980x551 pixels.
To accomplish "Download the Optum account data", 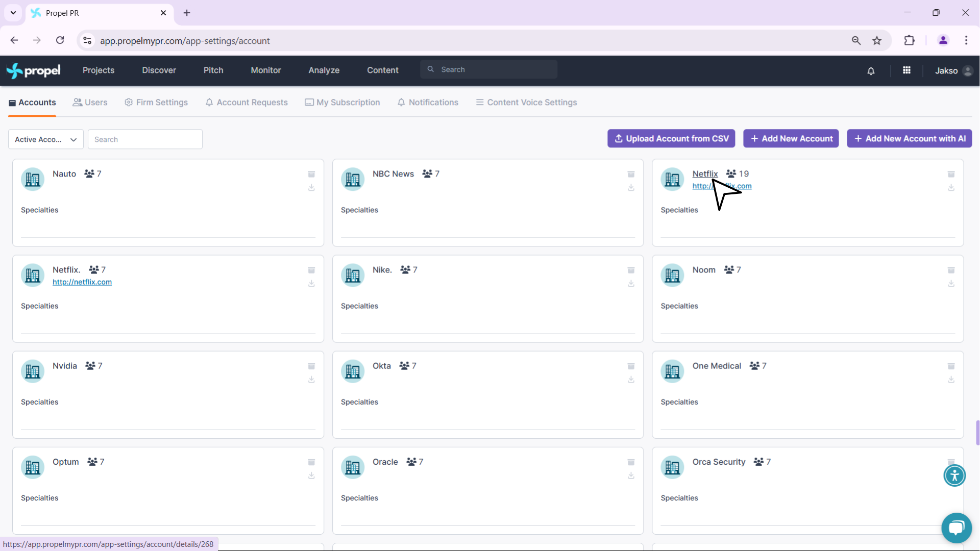I will (311, 475).
